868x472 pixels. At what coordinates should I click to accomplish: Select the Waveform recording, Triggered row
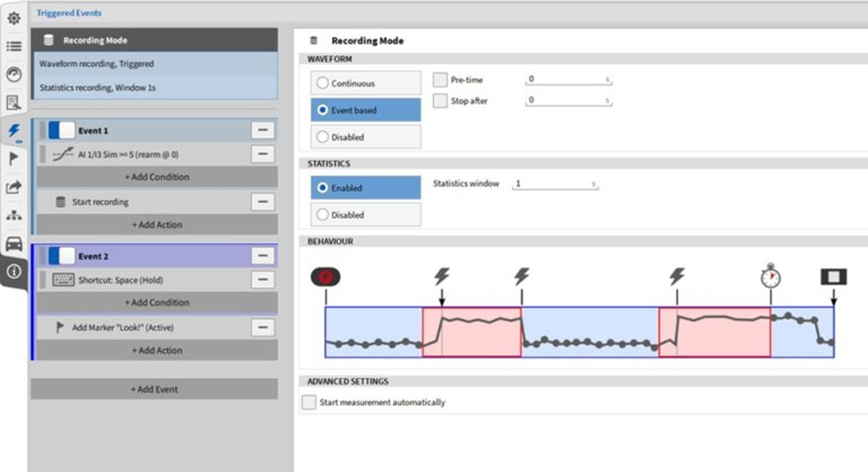[x=155, y=64]
